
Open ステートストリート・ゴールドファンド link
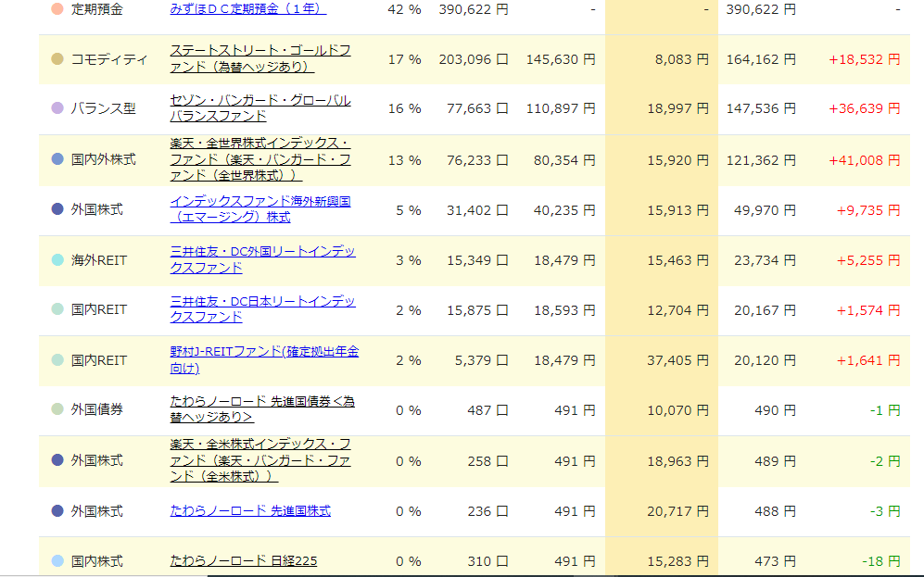pyautogui.click(x=259, y=59)
